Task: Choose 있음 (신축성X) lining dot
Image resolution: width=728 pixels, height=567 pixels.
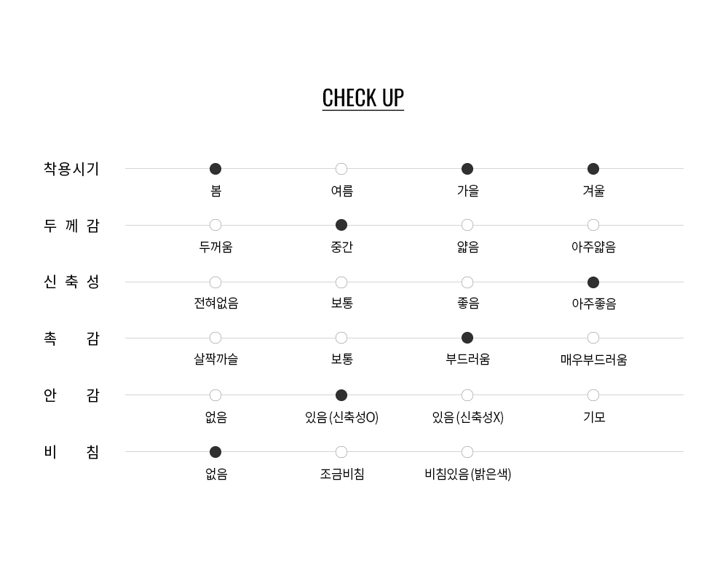Action: click(467, 395)
